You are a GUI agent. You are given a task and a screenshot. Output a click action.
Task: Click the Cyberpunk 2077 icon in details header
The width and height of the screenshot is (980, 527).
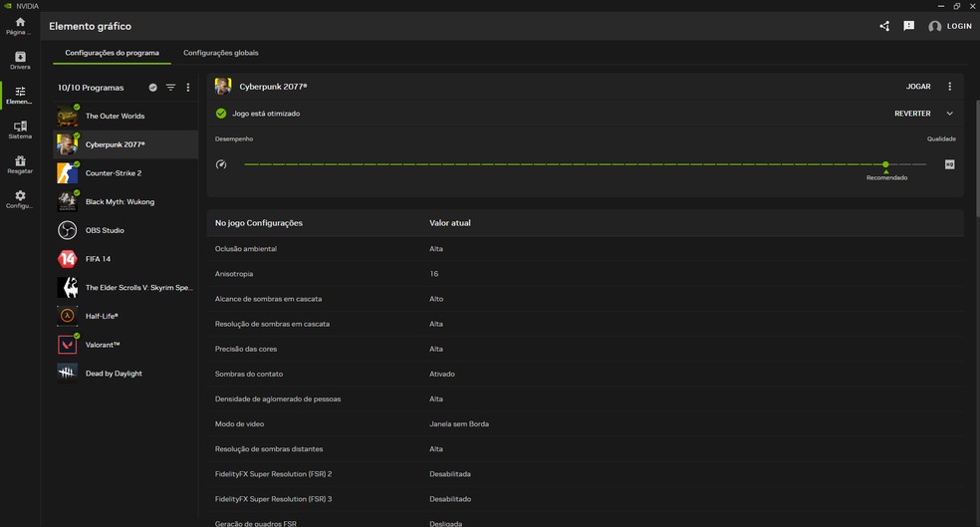(x=223, y=87)
